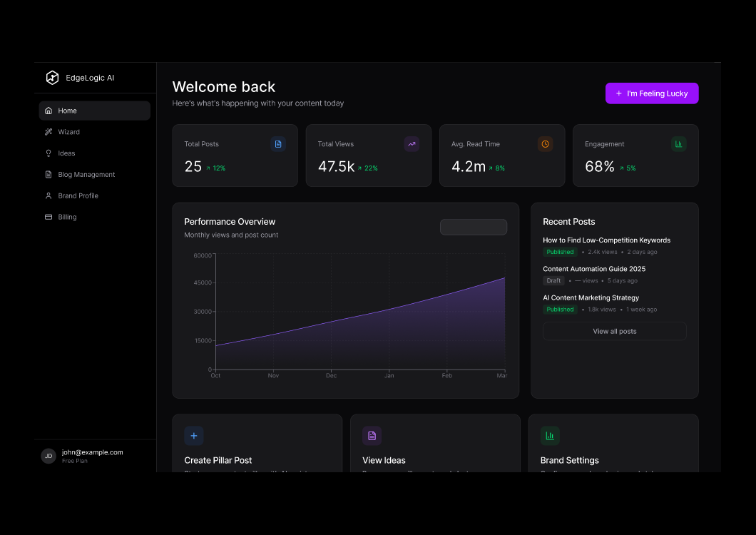Click the bar chart icon on Engagement card

pyautogui.click(x=678, y=144)
